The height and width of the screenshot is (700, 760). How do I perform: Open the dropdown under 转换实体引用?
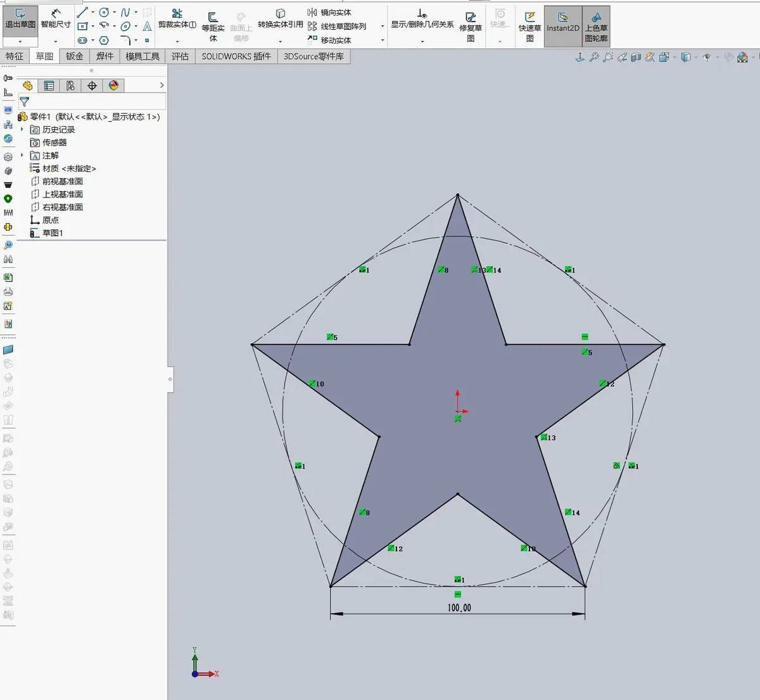(281, 42)
